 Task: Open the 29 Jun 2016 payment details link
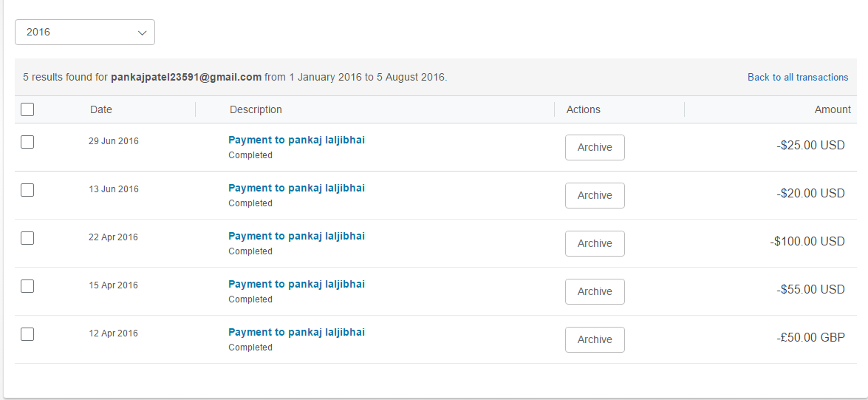coord(296,140)
